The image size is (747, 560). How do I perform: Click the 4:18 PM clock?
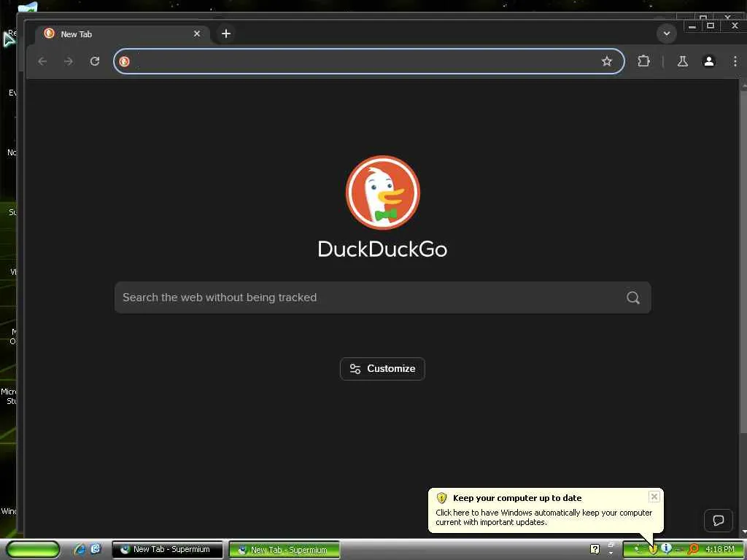point(719,549)
